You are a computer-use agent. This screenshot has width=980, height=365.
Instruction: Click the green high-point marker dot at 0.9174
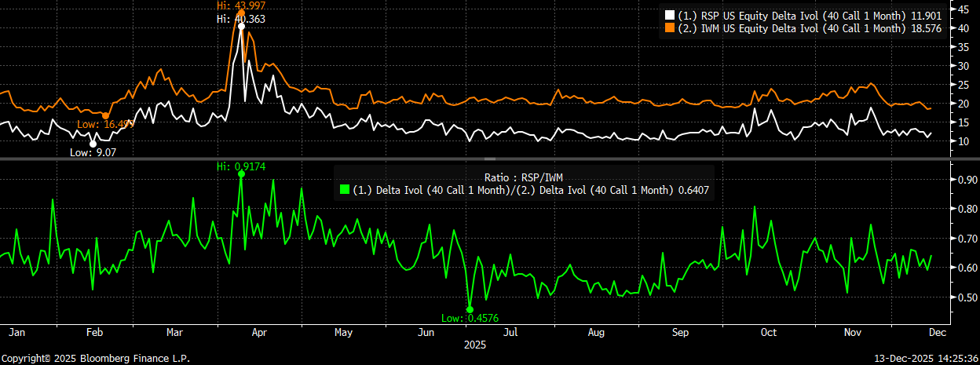[x=241, y=174]
